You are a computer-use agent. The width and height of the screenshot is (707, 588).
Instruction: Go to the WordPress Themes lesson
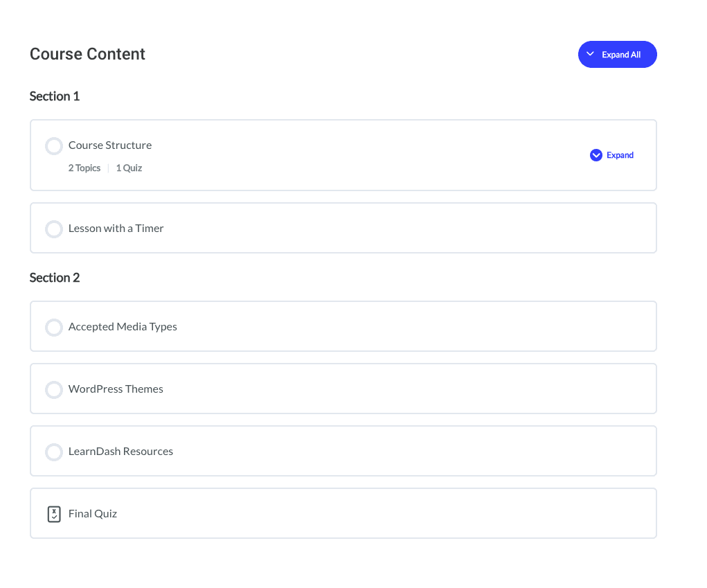[x=116, y=389]
